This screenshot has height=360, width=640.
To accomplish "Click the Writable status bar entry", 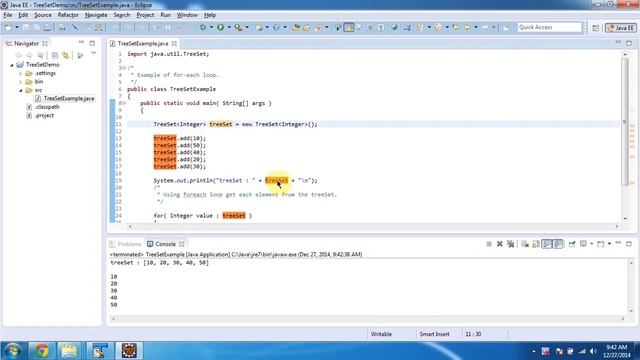I will pyautogui.click(x=381, y=334).
